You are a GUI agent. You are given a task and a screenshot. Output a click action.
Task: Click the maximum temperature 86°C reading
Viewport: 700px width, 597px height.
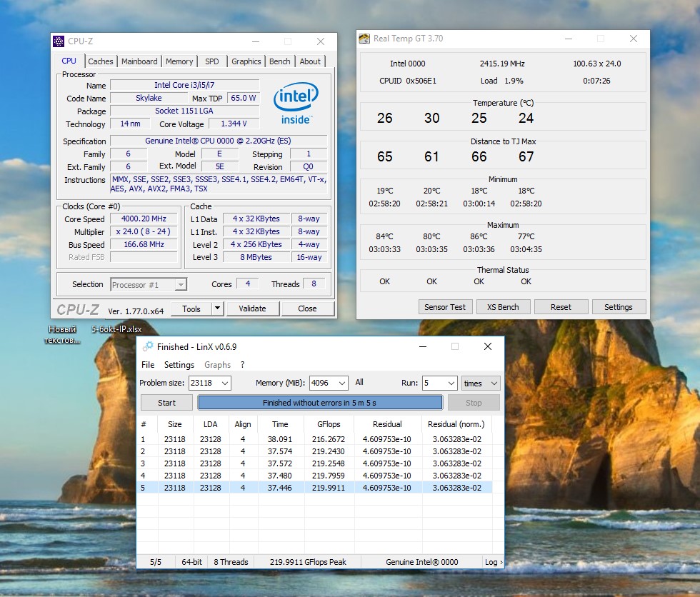pyautogui.click(x=479, y=236)
